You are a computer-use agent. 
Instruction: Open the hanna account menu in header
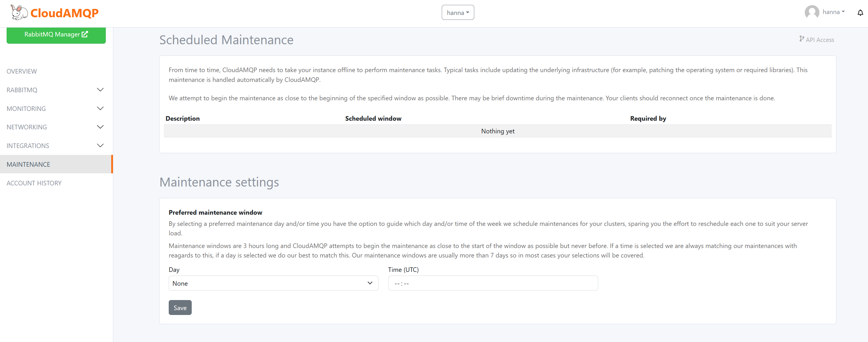[x=834, y=12]
